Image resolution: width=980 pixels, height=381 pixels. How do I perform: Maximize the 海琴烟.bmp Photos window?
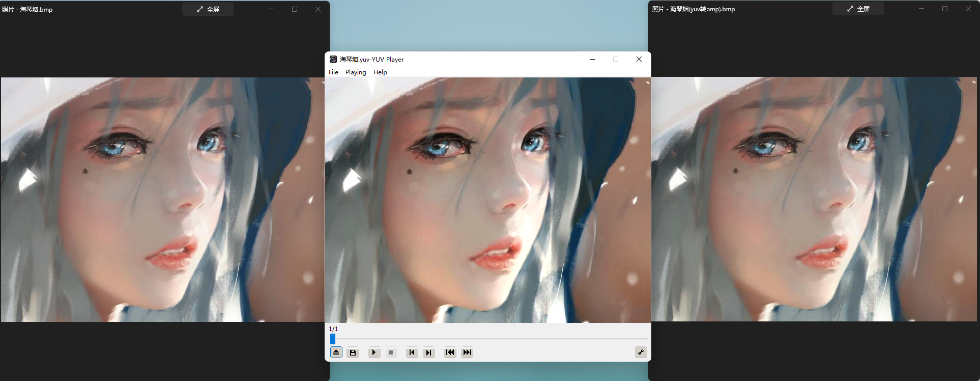(295, 9)
